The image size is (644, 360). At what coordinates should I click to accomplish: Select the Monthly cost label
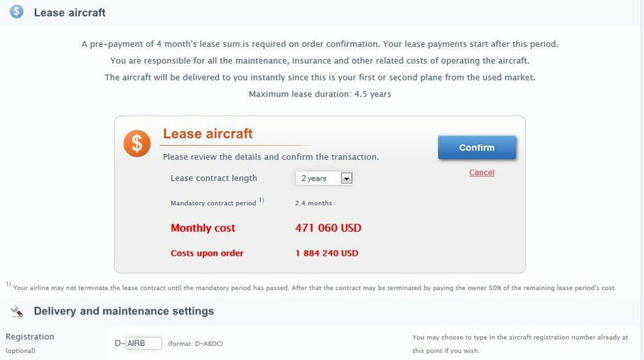pos(203,228)
